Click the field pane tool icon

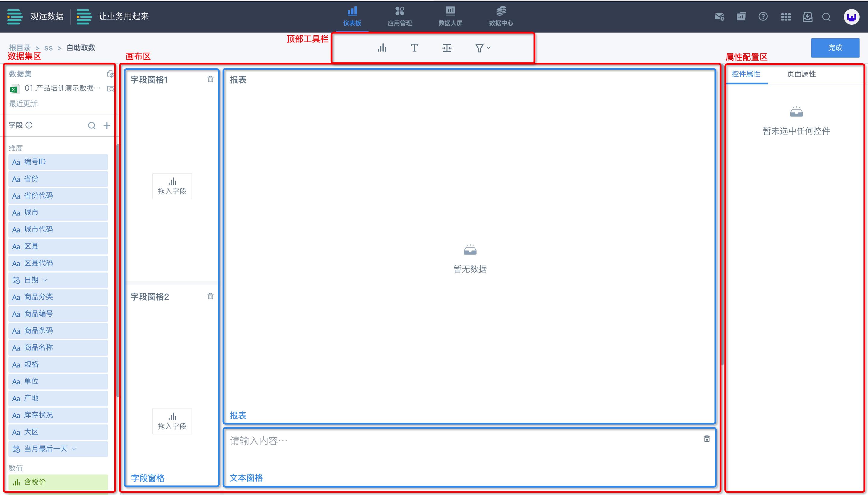(x=447, y=48)
